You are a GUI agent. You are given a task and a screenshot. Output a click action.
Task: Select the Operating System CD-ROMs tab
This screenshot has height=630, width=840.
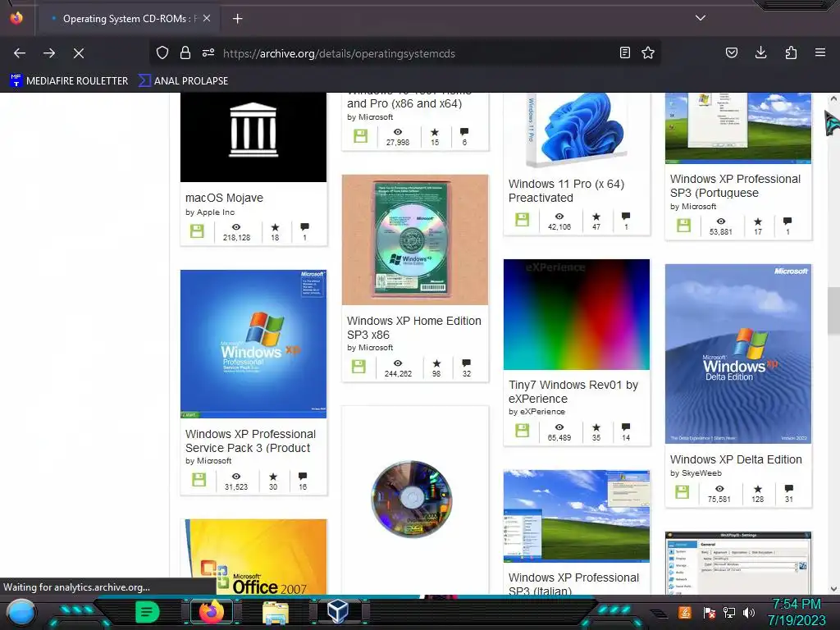point(127,19)
